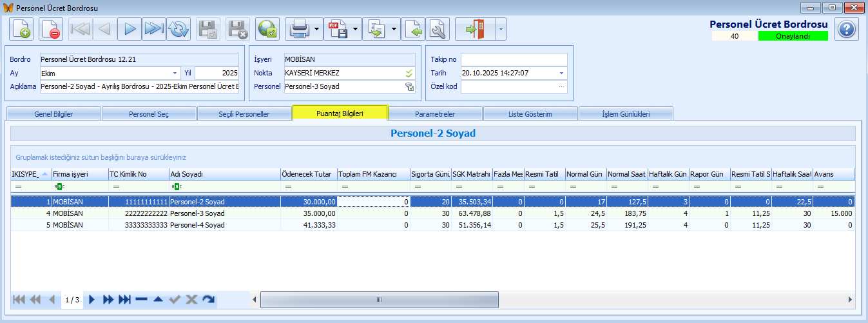868x323 pixels.
Task: Click the Takip no input field
Action: click(514, 59)
